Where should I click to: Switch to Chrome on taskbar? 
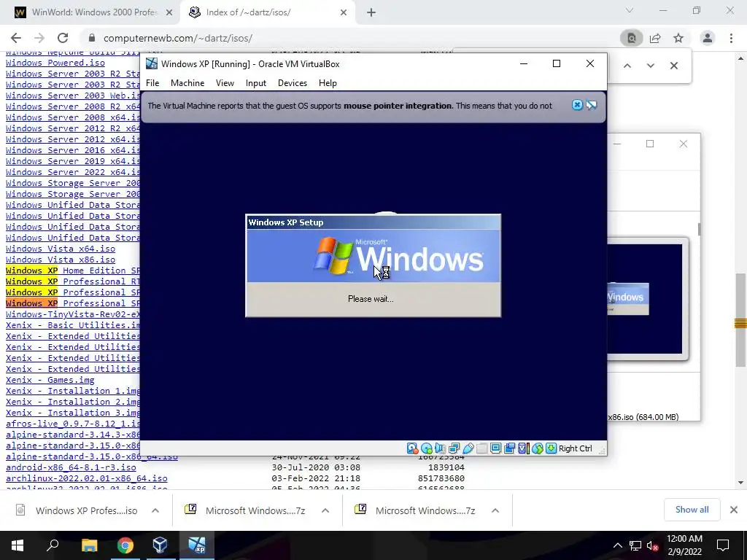(x=125, y=545)
